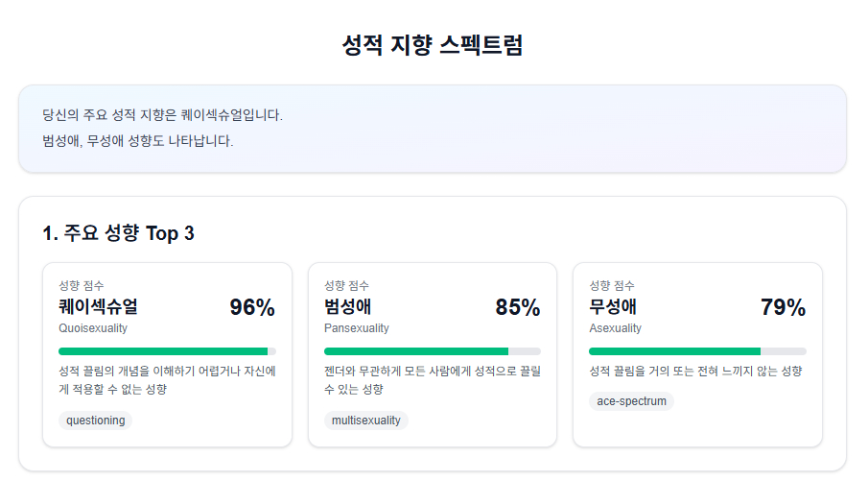
Task: Click the Quoisexuality English subtitle
Action: (x=93, y=328)
